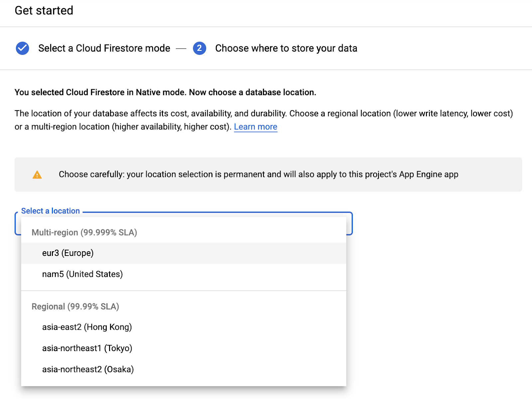Select eur3 (Europe) multi-region location
The height and width of the screenshot is (406, 532).
(x=68, y=253)
